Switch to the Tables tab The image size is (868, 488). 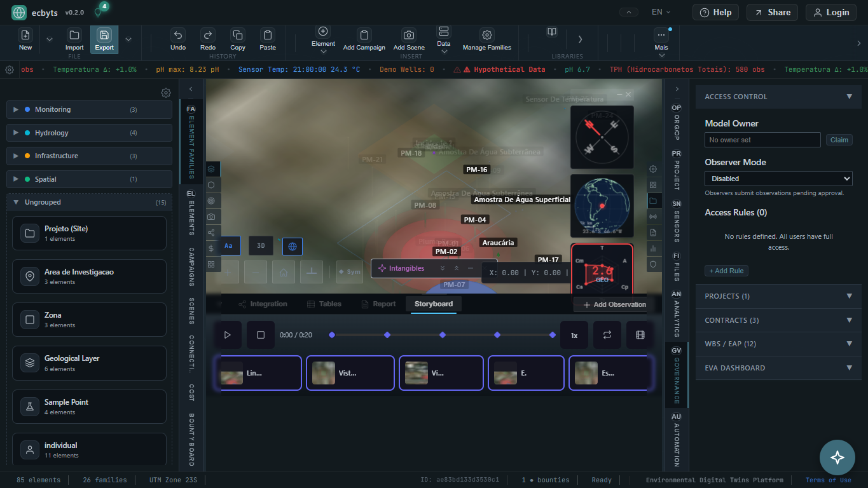pyautogui.click(x=324, y=304)
